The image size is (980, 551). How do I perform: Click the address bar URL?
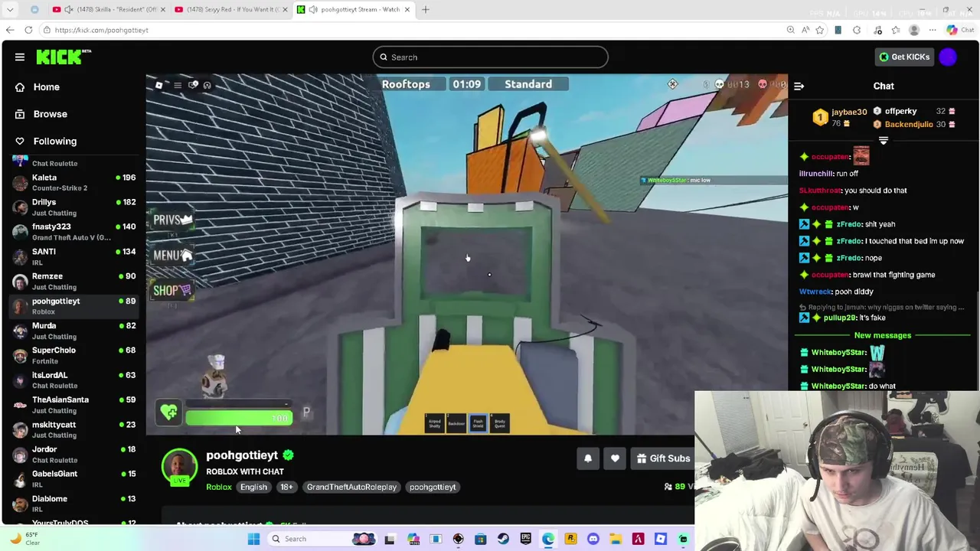[x=102, y=30]
